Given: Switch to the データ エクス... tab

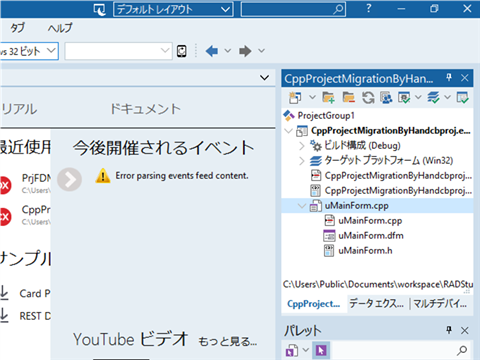Looking at the screenshot, I should point(376,304).
